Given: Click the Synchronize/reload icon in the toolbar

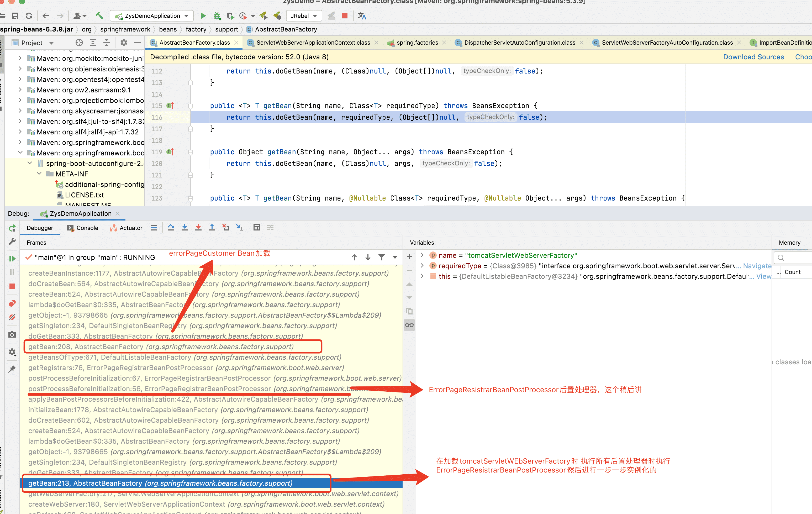Looking at the screenshot, I should [29, 16].
